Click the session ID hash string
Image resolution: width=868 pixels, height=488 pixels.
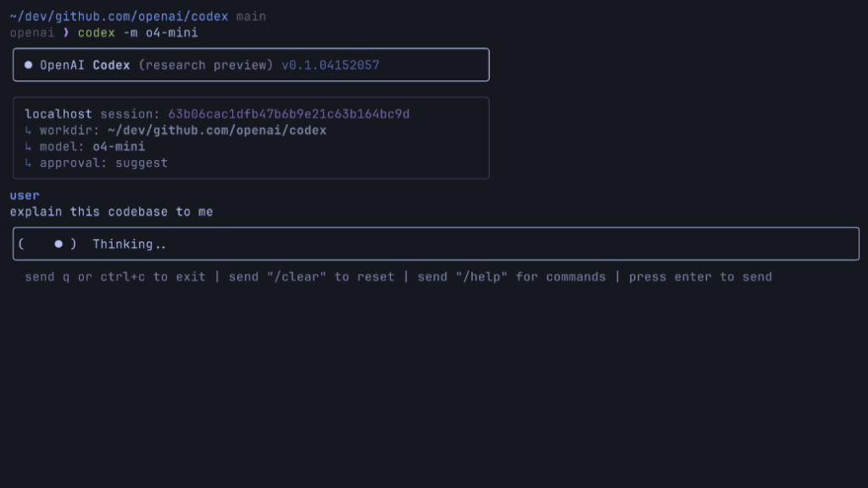pyautogui.click(x=288, y=114)
